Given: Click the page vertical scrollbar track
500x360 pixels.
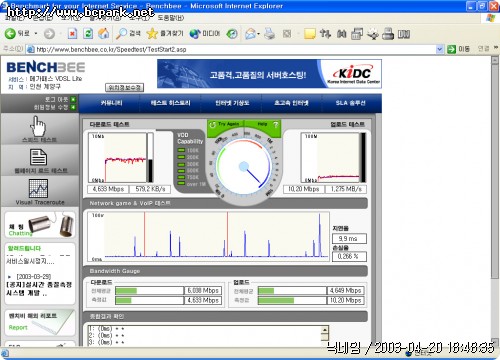Looking at the screenshot, I should [495, 200].
